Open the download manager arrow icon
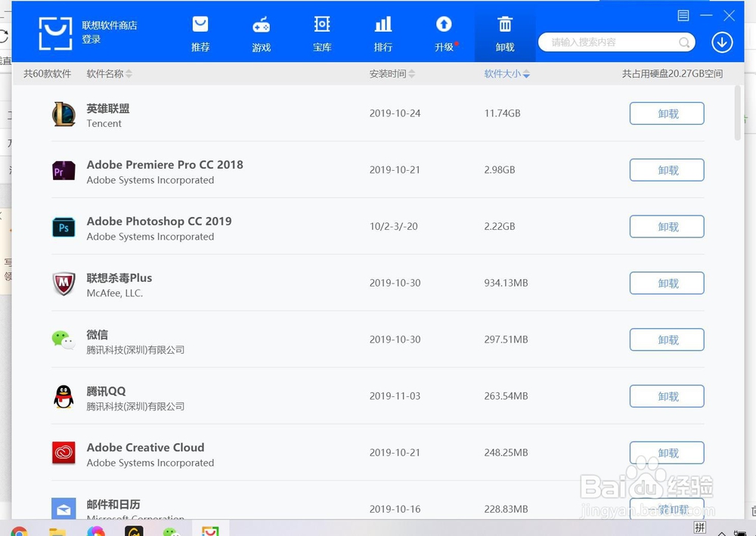This screenshot has height=536, width=756. (x=722, y=42)
